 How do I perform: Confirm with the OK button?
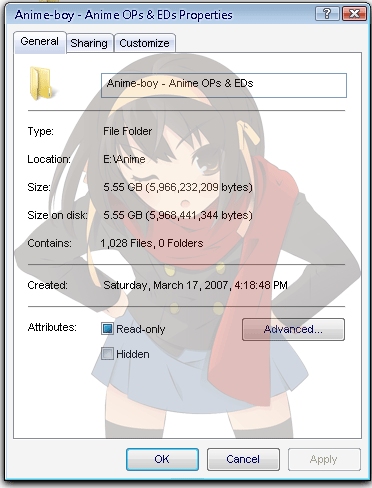tap(162, 459)
